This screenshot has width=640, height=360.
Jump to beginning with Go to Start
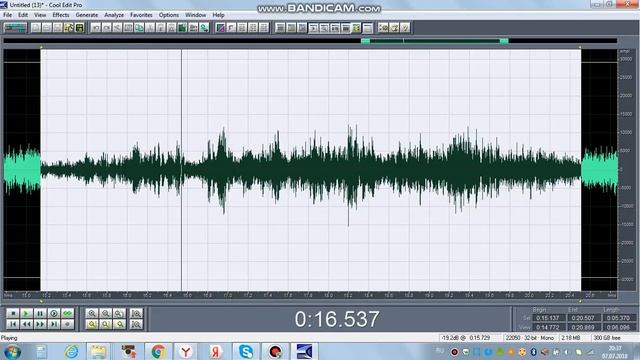pos(13,324)
